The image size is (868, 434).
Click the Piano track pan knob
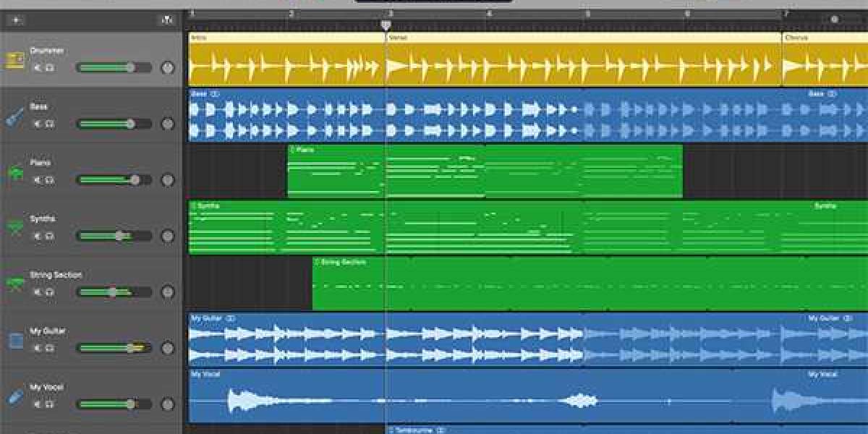click(x=168, y=179)
